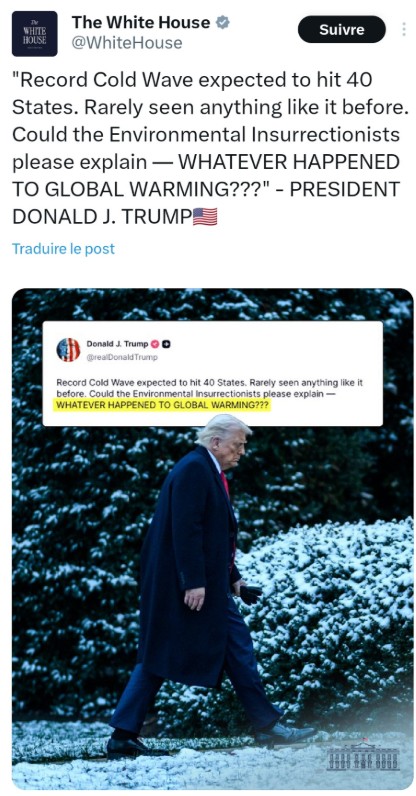
Task: Click the White House building watermark logo
Action: pyautogui.click(x=363, y=756)
